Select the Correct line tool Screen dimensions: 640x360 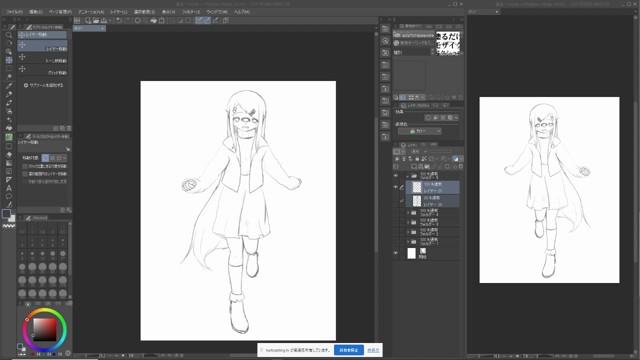pos(9,205)
